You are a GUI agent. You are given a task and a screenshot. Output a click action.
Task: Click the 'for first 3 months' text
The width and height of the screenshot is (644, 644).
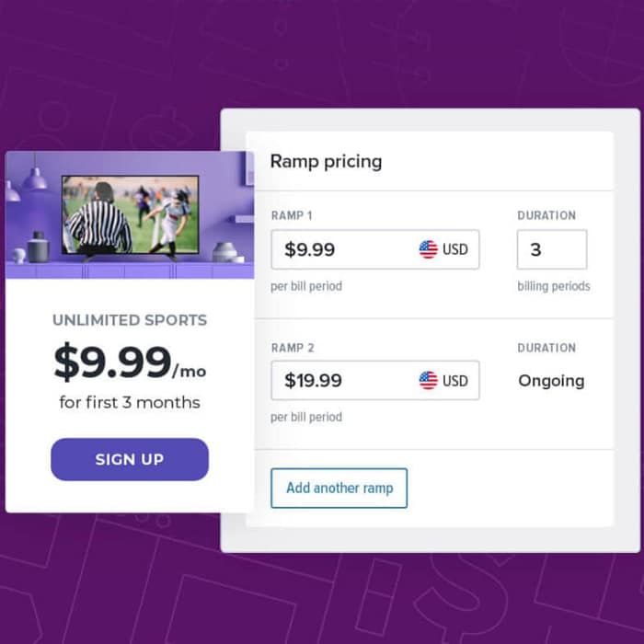click(130, 402)
